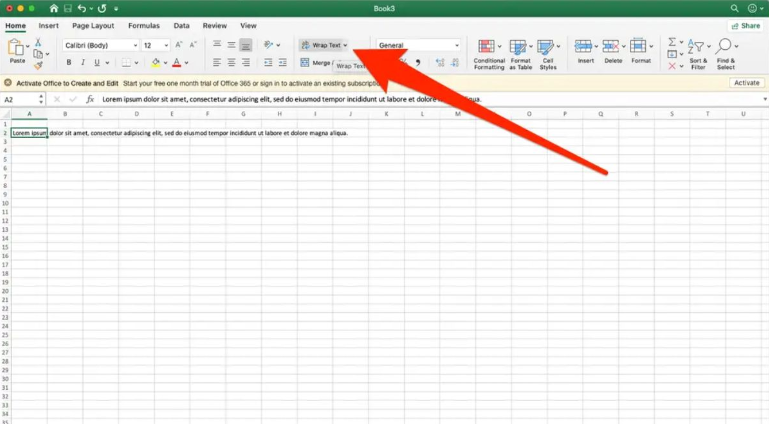Open the Calibri (Body) font dropdown
This screenshot has width=769, height=424.
pos(100,45)
